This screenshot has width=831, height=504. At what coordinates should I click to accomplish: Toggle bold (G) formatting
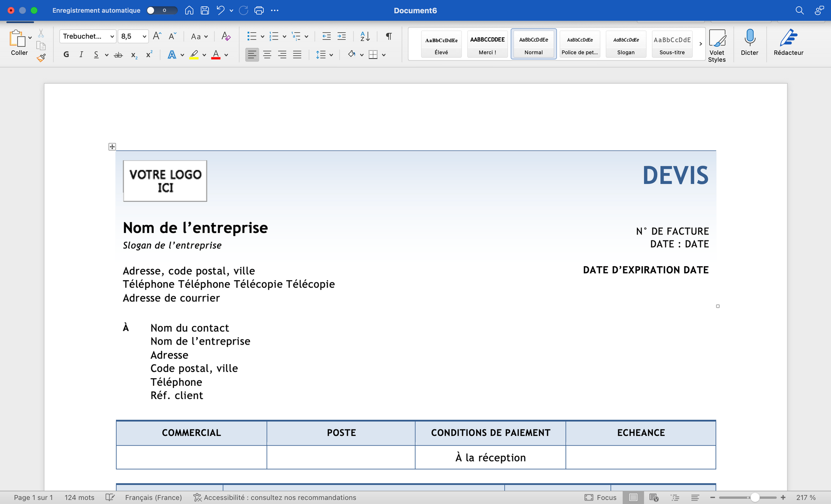pyautogui.click(x=66, y=54)
